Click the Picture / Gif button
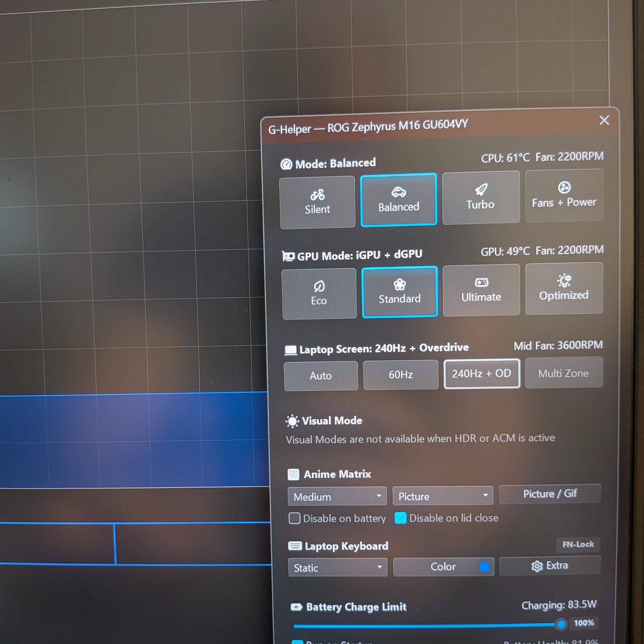The height and width of the screenshot is (644, 644). pyautogui.click(x=550, y=494)
